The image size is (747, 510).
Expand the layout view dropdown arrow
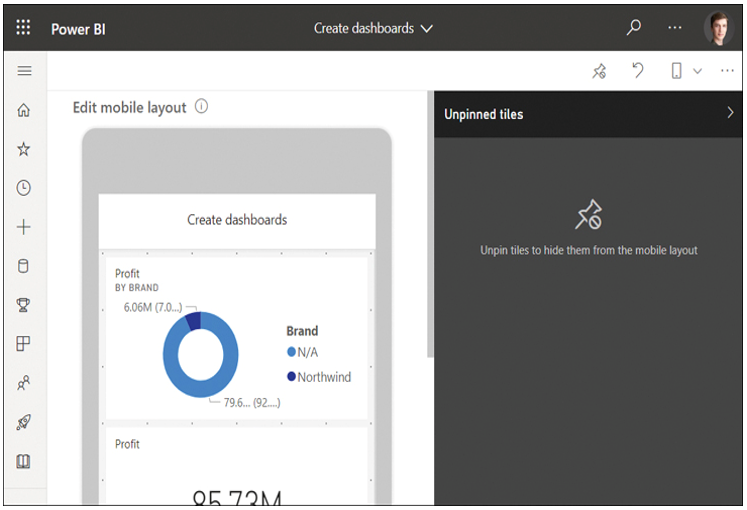click(x=697, y=71)
